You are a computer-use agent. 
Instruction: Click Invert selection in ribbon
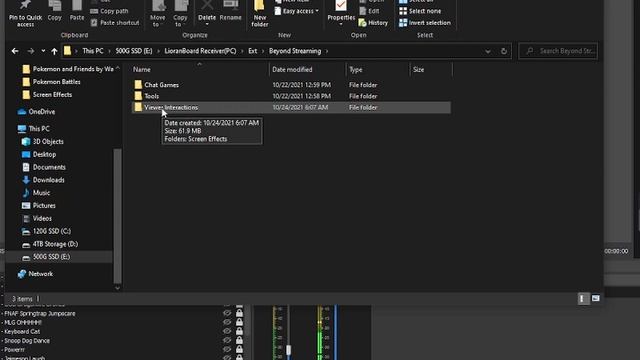(425, 23)
